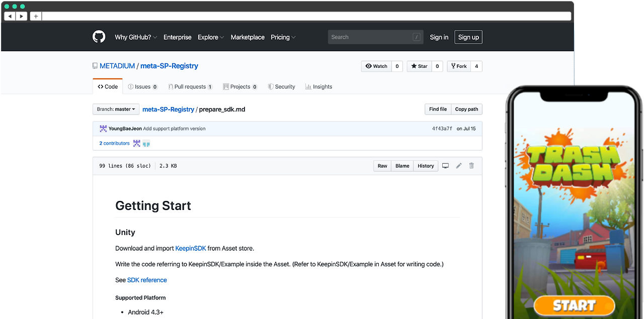Open the Blame view
Screen dimensions: 644x319
pos(403,166)
